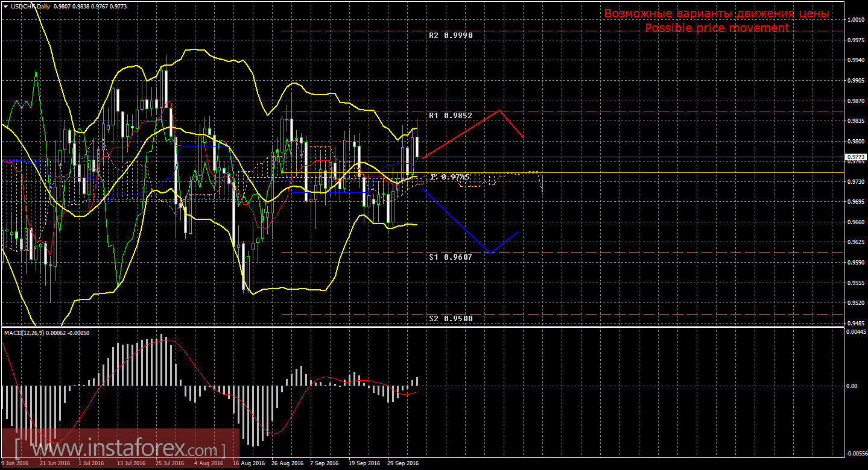Click the 29 Sep 2016 date marker
868x470 pixels.
point(402,464)
